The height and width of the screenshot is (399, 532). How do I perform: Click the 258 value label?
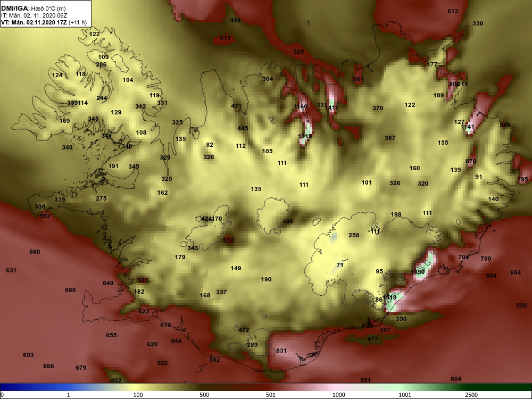tap(354, 235)
